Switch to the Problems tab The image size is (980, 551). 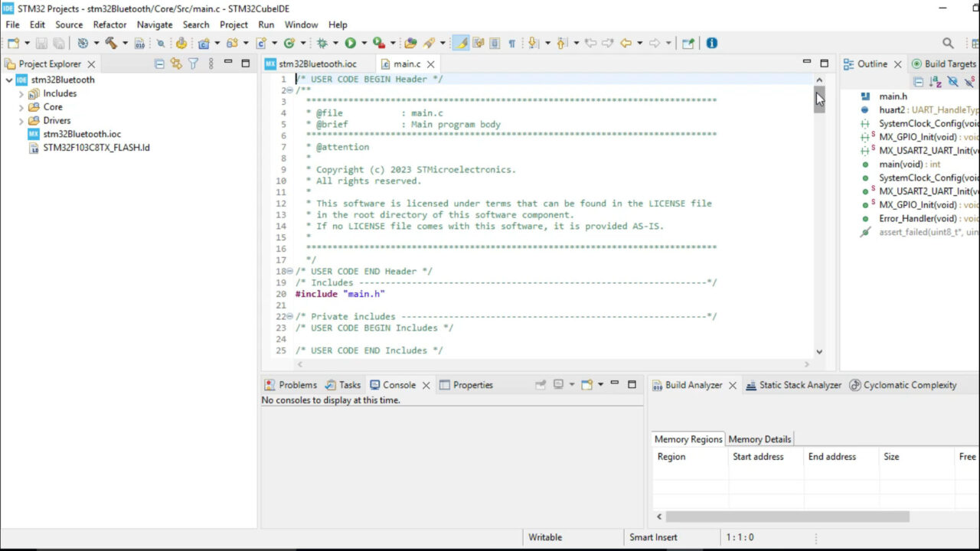(290, 385)
